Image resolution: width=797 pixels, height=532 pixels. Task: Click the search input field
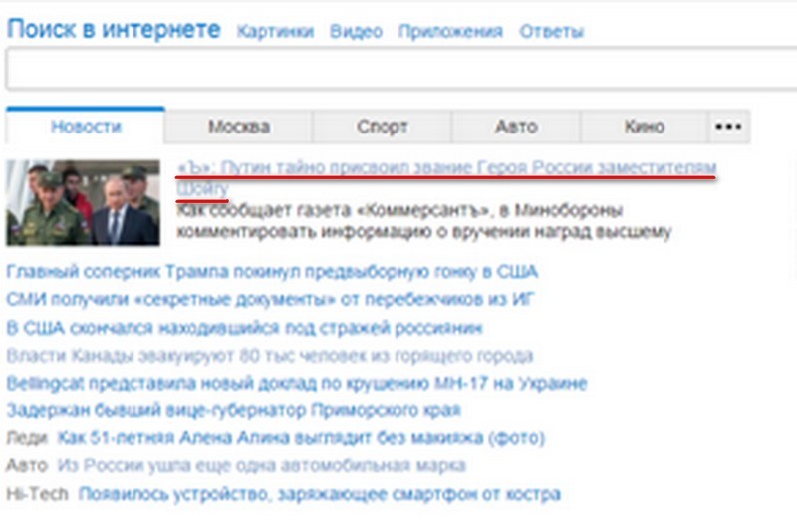(x=398, y=70)
